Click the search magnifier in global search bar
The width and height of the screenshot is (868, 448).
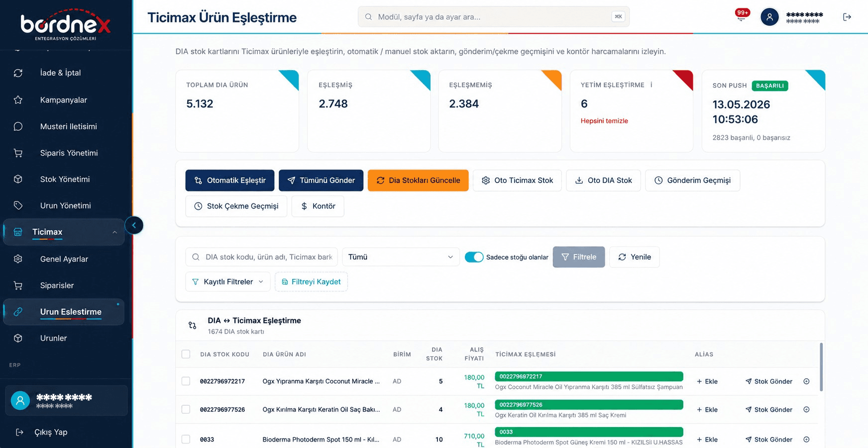coord(368,17)
